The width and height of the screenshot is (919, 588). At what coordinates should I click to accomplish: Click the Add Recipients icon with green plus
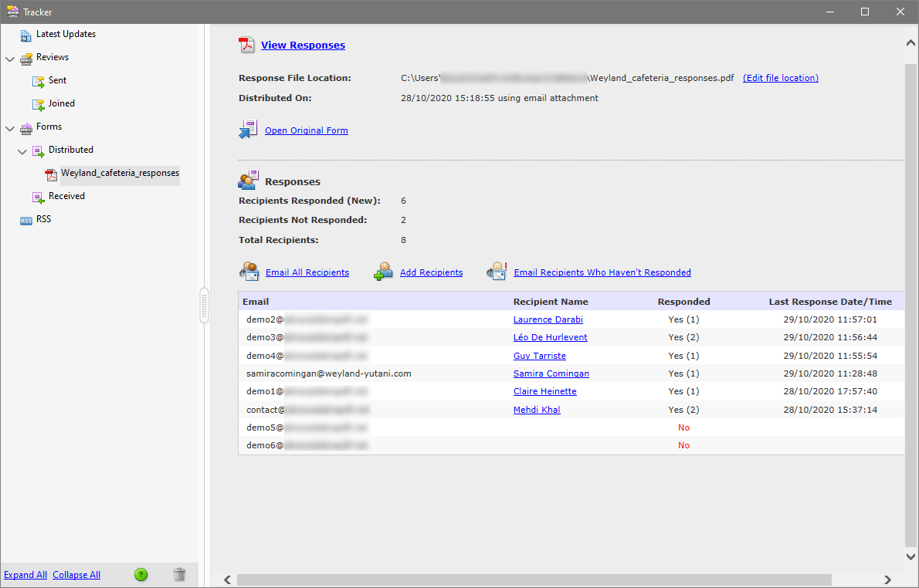(383, 271)
